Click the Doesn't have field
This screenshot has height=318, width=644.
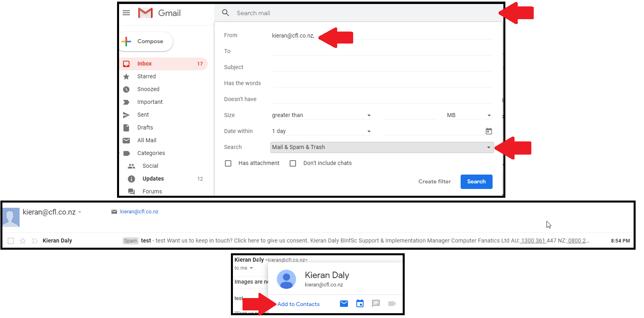coord(382,99)
